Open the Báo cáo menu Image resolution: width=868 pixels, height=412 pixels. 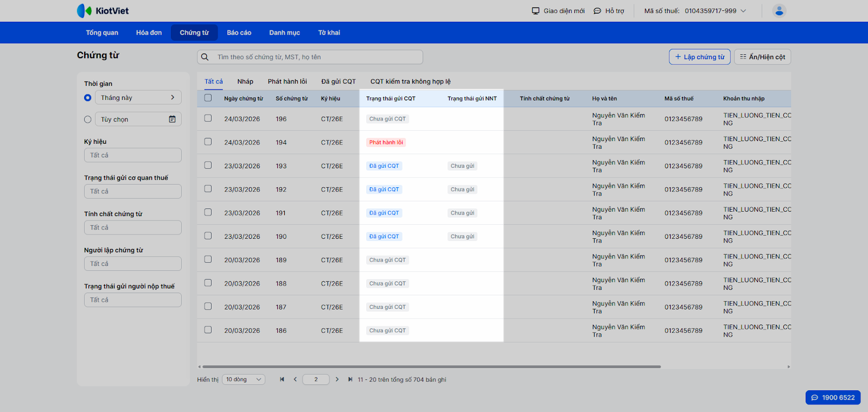coord(239,33)
